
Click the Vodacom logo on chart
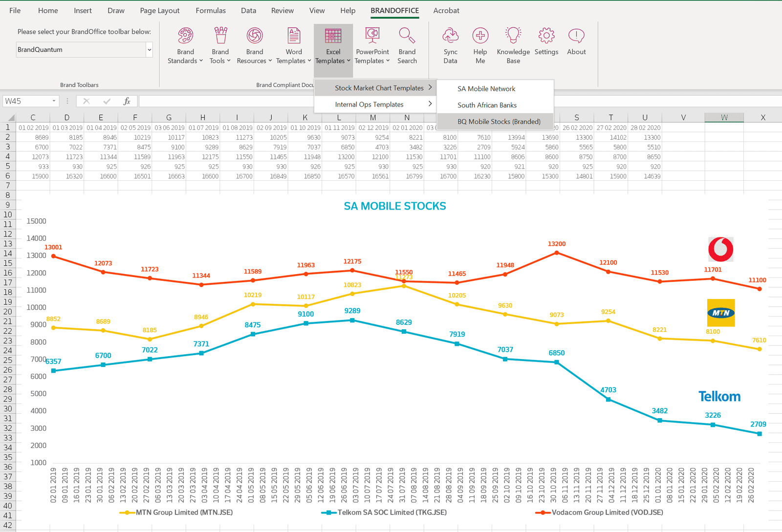721,249
